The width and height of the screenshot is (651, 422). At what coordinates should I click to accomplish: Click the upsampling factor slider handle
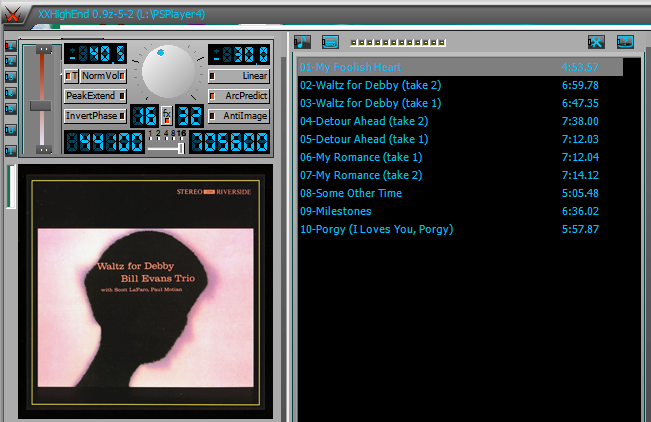point(181,148)
